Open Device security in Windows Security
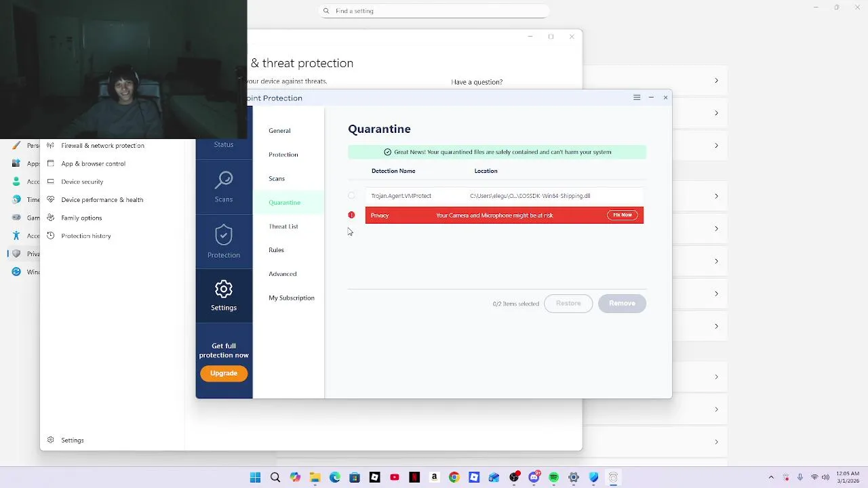Image resolution: width=868 pixels, height=488 pixels. tap(82, 182)
